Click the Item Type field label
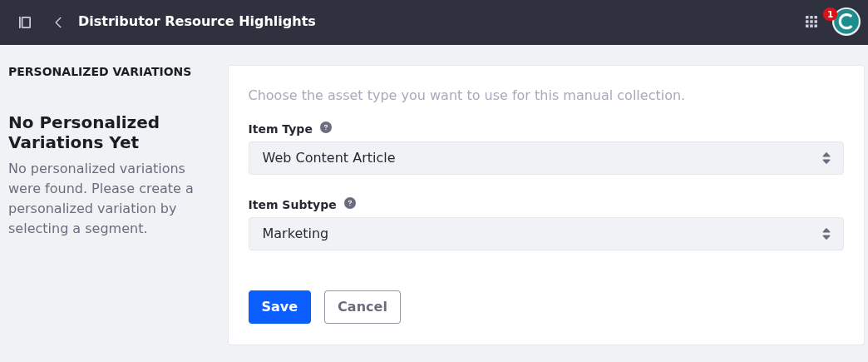This screenshot has width=868, height=362. (x=280, y=129)
